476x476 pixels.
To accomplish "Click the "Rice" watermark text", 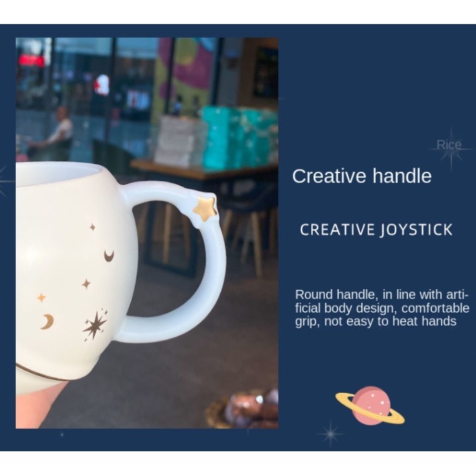I will click(x=449, y=145).
